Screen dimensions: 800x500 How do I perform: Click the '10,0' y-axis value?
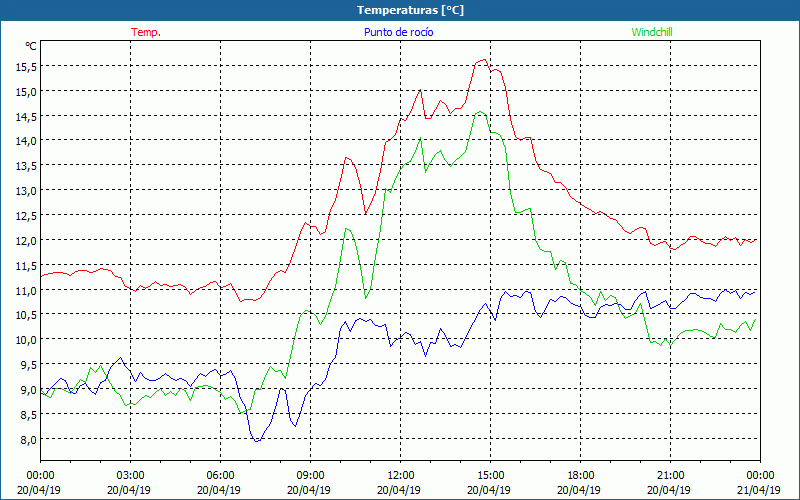27,340
